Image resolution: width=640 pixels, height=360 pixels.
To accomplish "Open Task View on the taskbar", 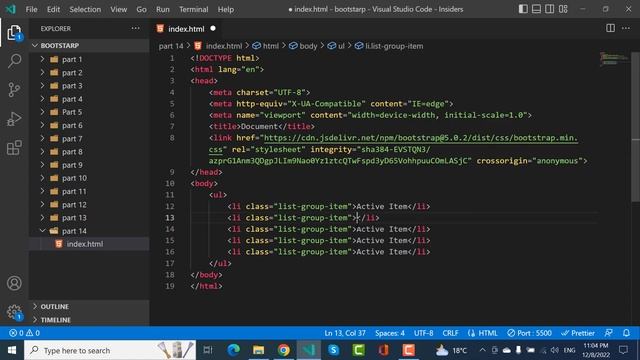I will click(208, 350).
